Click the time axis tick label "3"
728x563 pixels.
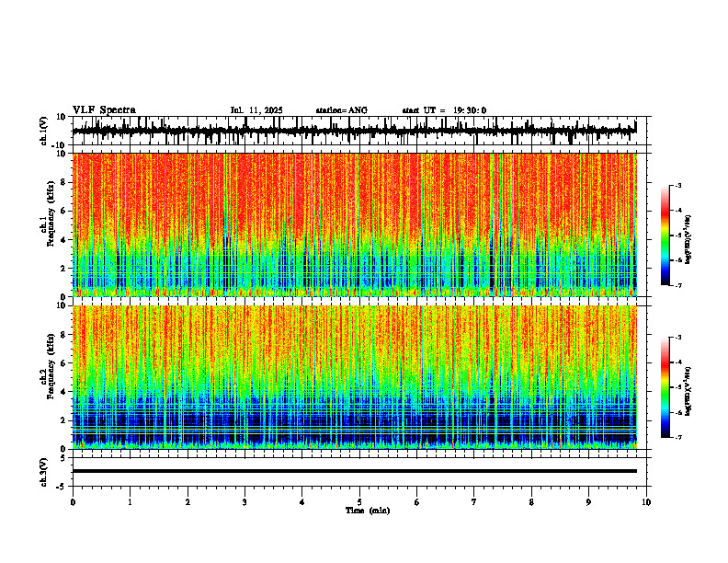(x=245, y=502)
